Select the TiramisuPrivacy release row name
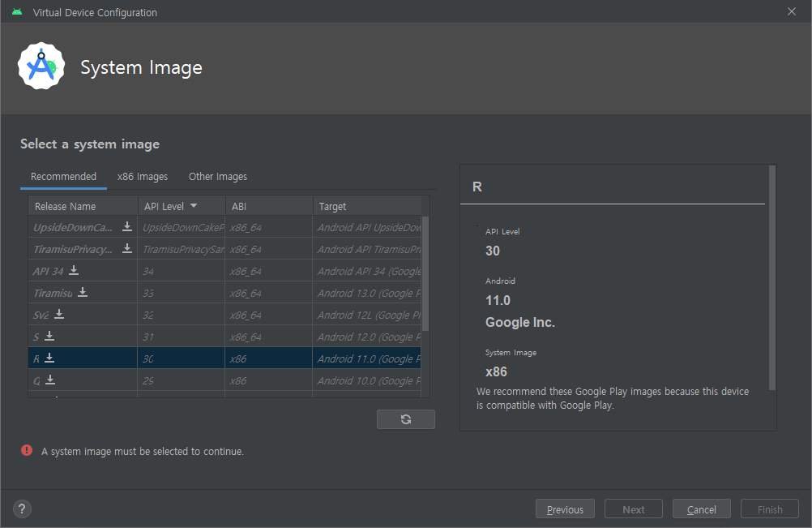Screen dimensions: 812x528 tap(73, 249)
